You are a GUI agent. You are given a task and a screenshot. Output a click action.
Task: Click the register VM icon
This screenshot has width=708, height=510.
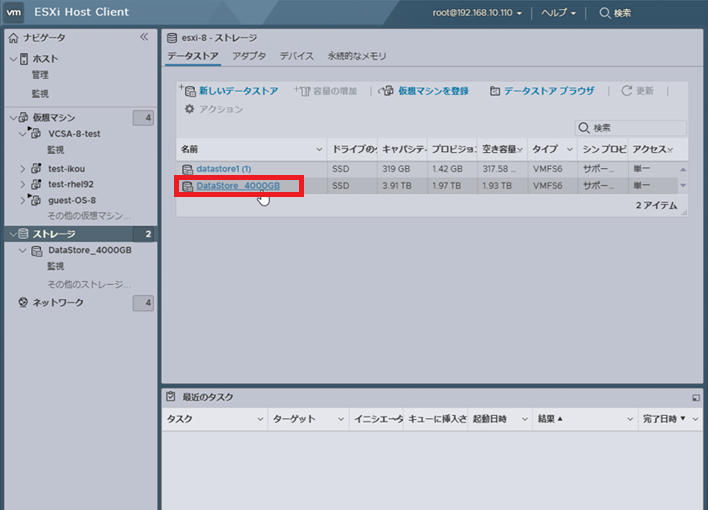pos(386,91)
